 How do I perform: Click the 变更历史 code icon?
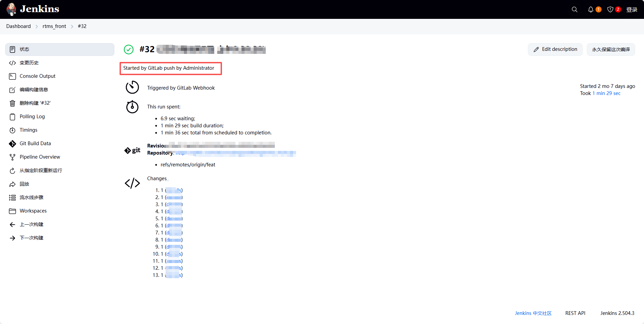pyautogui.click(x=12, y=63)
